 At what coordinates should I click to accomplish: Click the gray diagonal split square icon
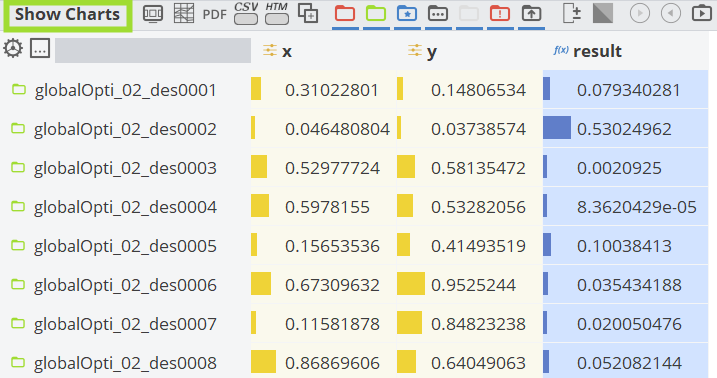[x=603, y=13]
